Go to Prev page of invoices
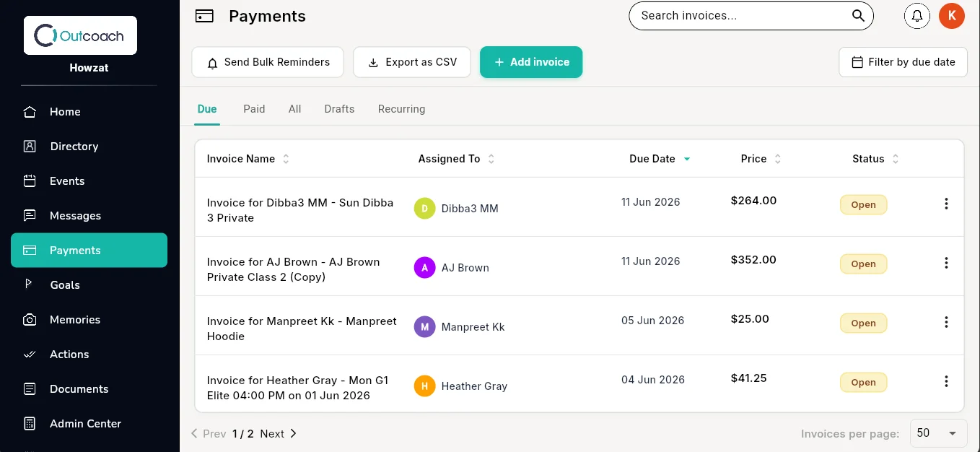The width and height of the screenshot is (980, 452). [209, 434]
